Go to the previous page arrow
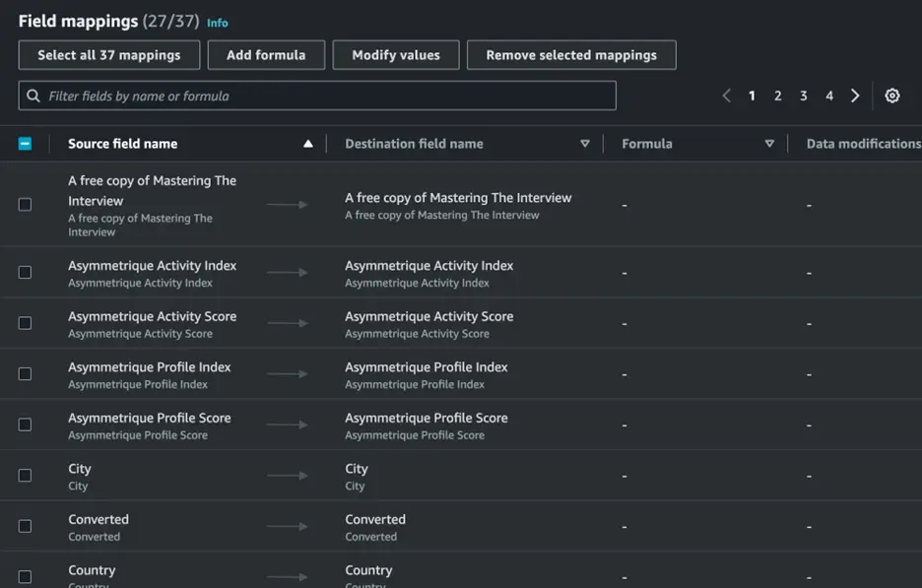The image size is (922, 588). (727, 96)
